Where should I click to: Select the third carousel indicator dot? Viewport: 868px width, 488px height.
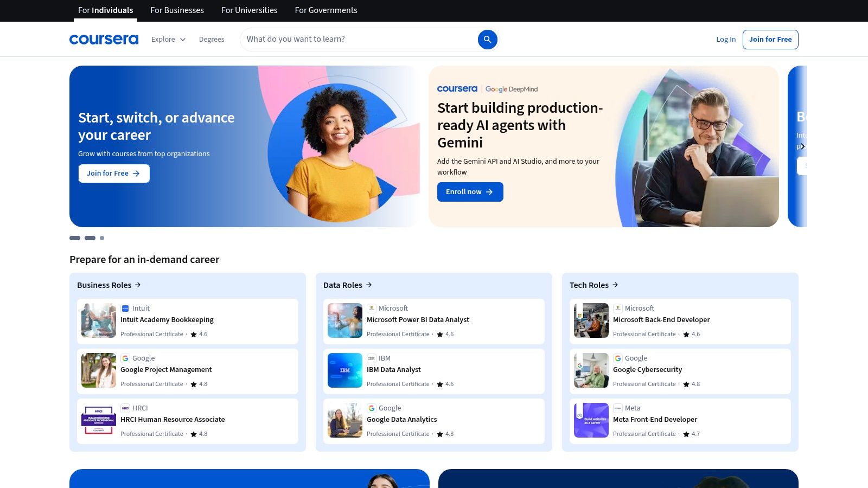[x=102, y=238]
